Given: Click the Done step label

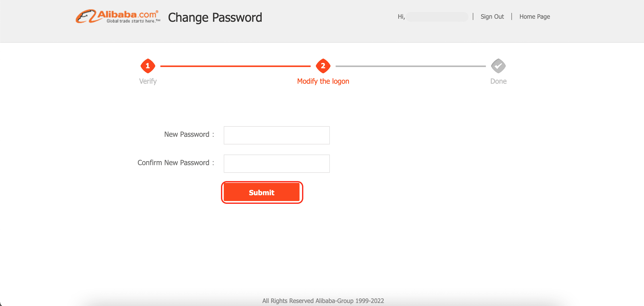Looking at the screenshot, I should pos(498,81).
